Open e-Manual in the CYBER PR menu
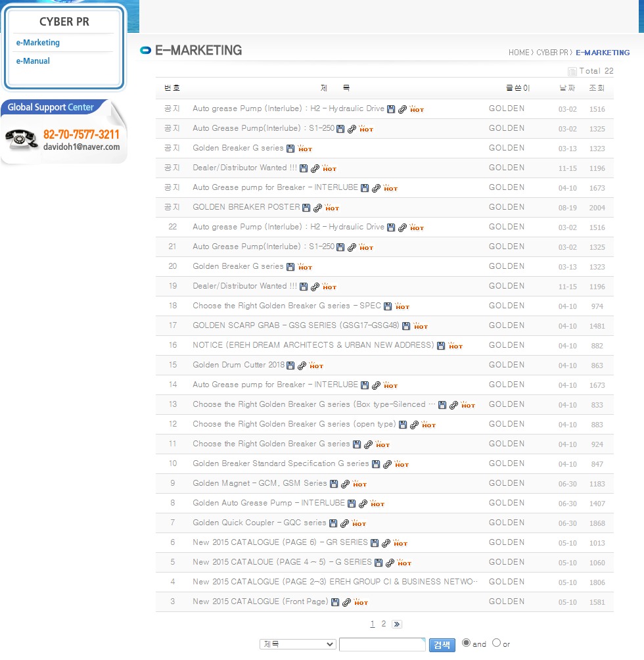The width and height of the screenshot is (644, 660). tap(33, 61)
